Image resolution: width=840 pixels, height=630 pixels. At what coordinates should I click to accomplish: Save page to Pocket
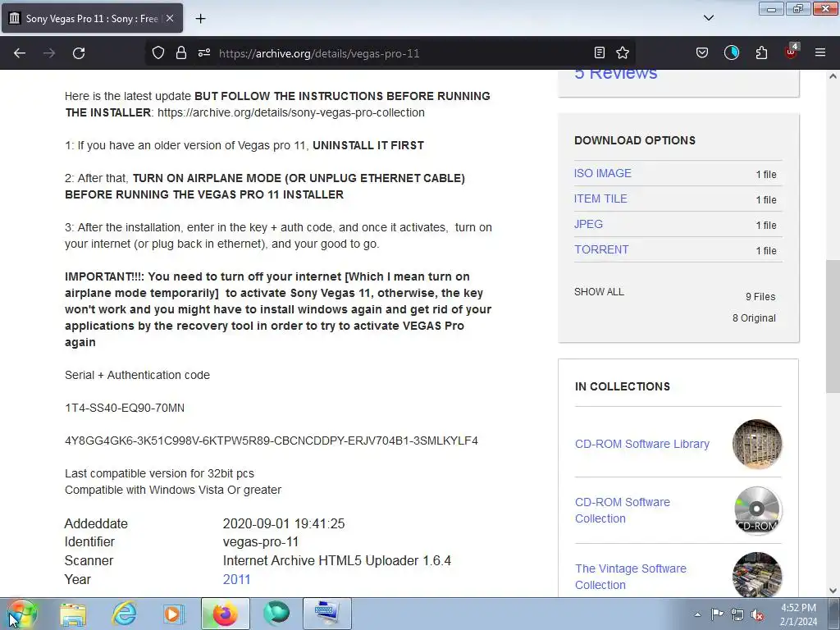pyautogui.click(x=702, y=52)
